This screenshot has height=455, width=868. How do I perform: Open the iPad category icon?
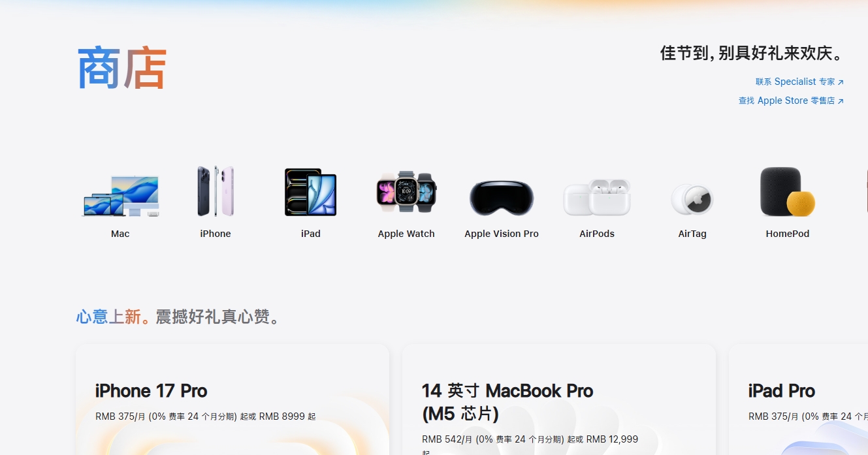[310, 192]
